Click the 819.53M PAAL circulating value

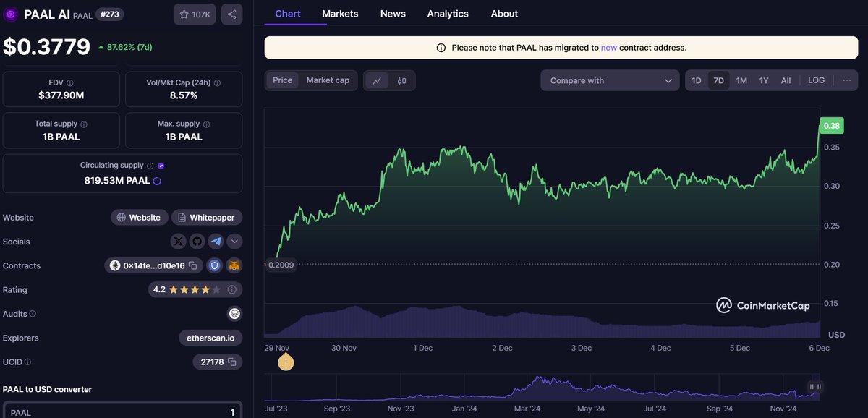click(x=116, y=180)
